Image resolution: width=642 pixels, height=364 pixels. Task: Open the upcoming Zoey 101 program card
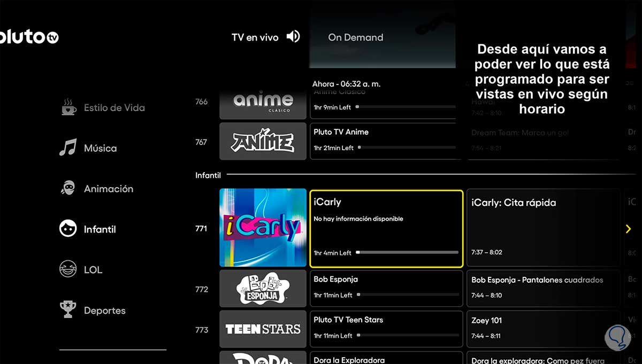pyautogui.click(x=543, y=329)
